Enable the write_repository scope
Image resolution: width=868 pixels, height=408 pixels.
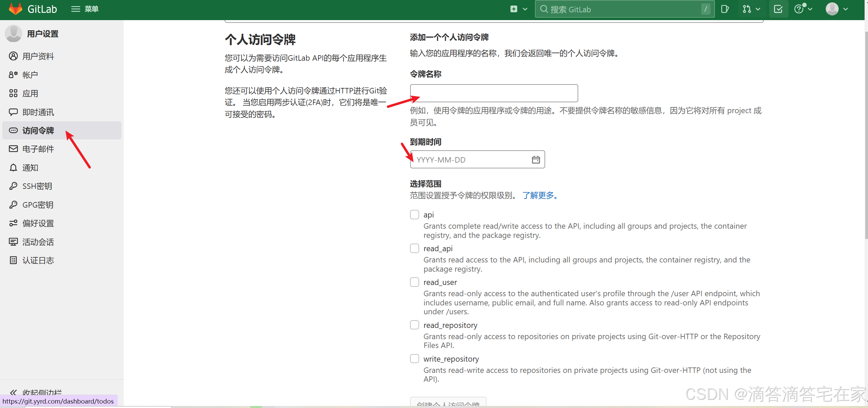414,358
